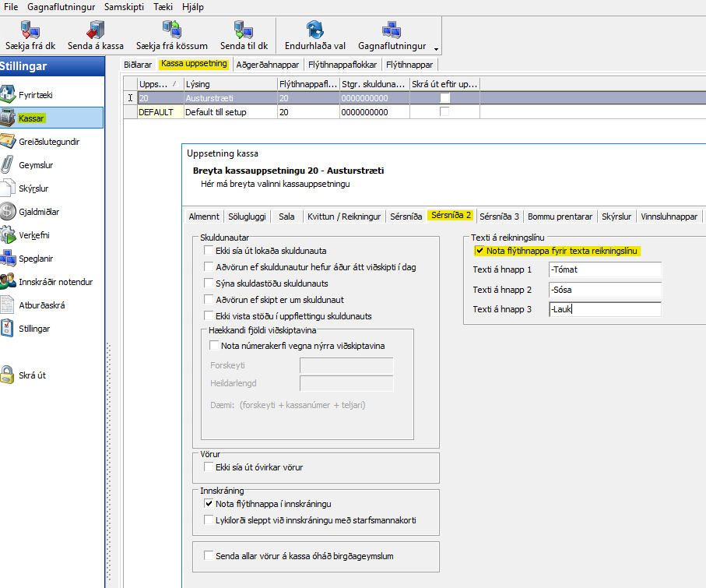Switch to the Kvittun / Reikningur tab

point(344,217)
